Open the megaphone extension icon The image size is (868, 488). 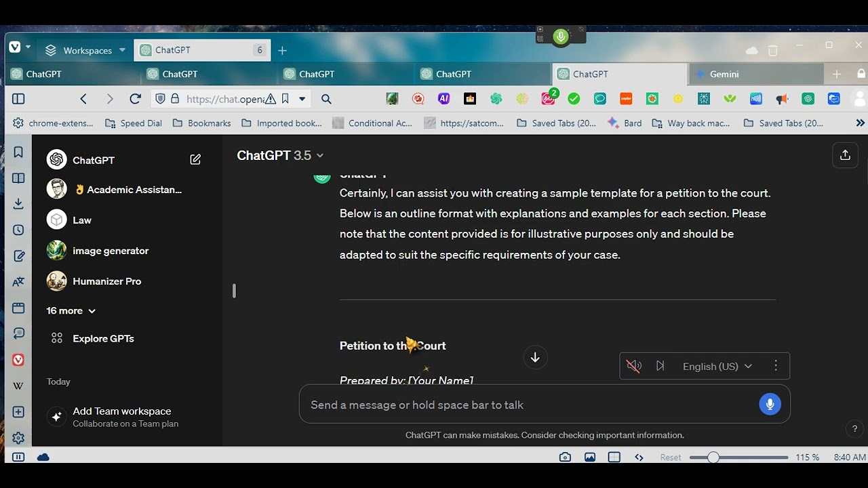(782, 99)
